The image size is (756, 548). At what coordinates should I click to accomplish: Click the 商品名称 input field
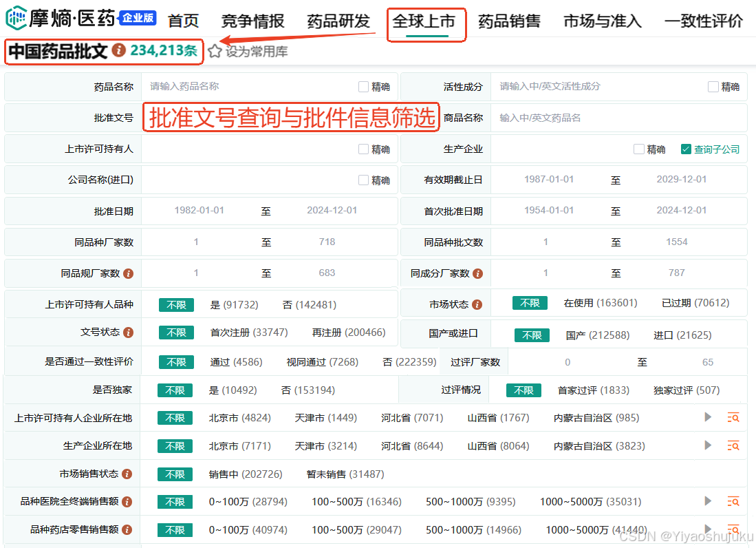(x=618, y=118)
